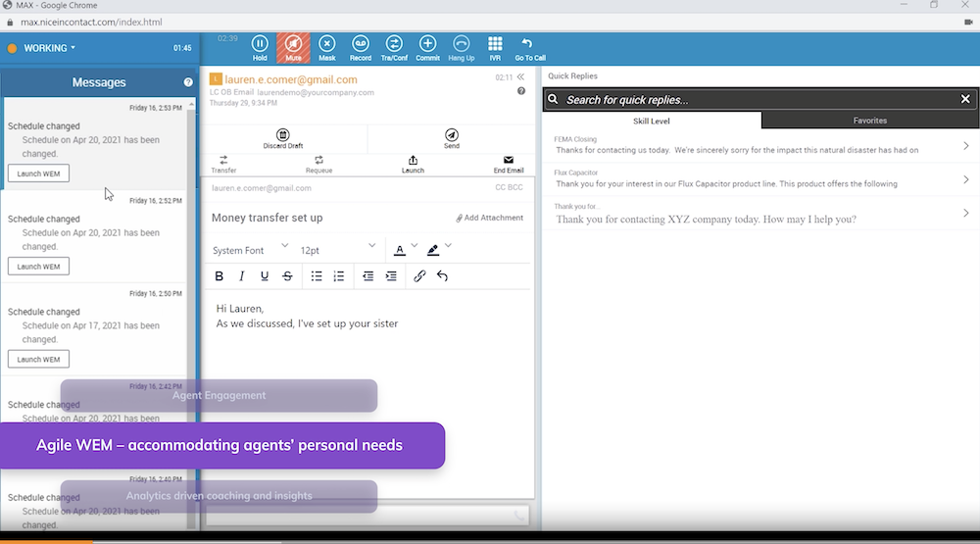The image size is (980, 544).
Task: Switch to the Skill Level tab
Action: (x=652, y=121)
